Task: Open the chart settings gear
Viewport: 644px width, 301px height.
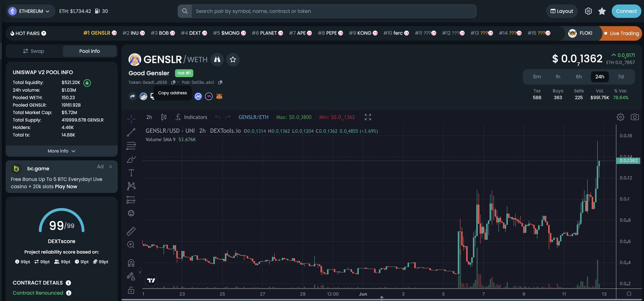Action: pos(620,117)
